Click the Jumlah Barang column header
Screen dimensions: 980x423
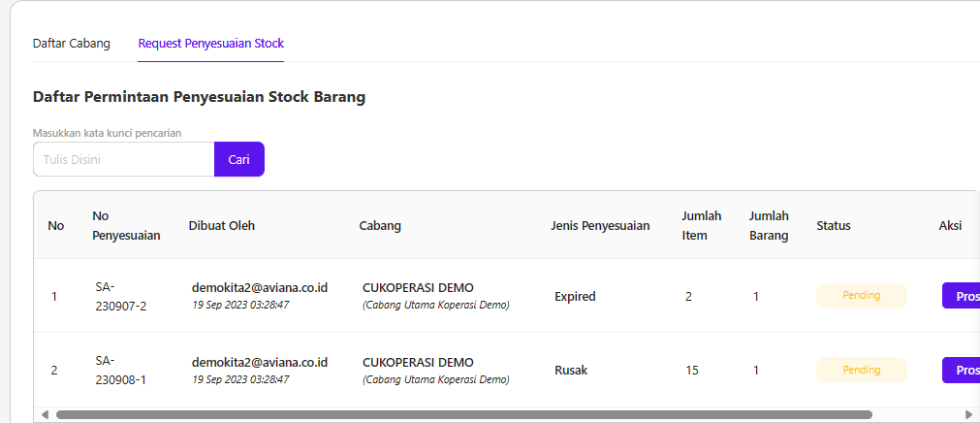point(769,225)
